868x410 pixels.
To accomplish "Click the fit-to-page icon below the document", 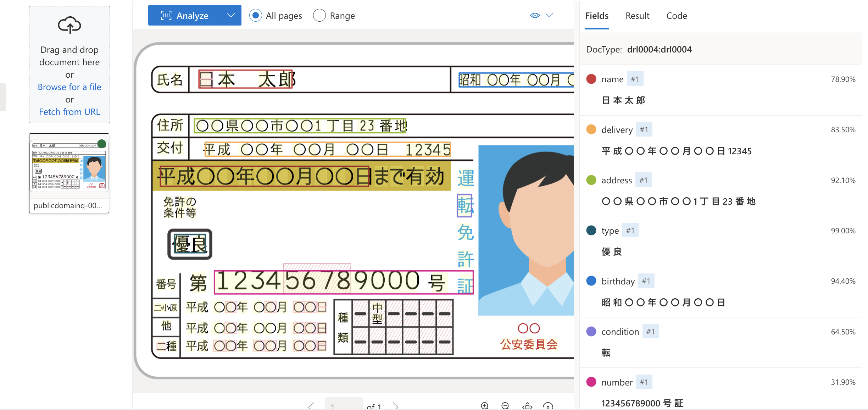I will coord(527,405).
